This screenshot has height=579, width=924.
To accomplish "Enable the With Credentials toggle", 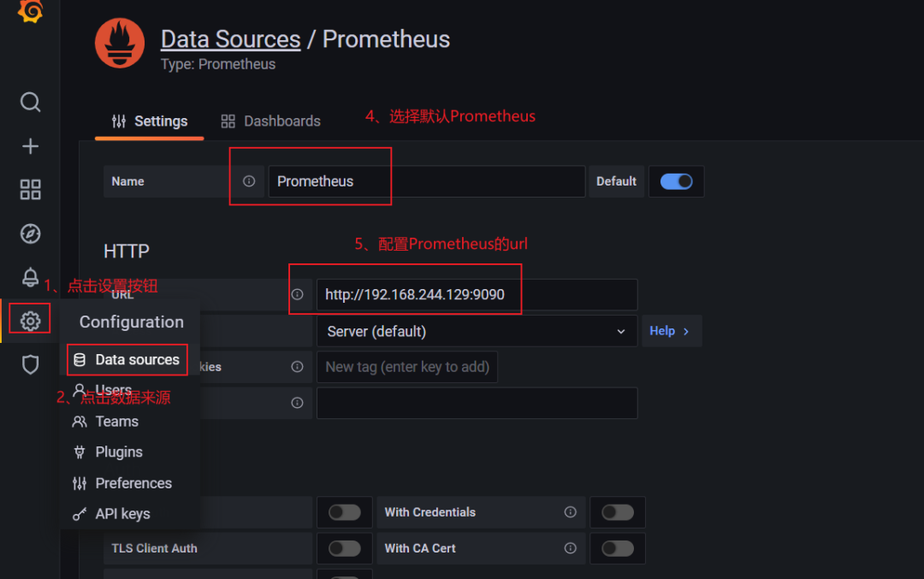I will click(x=617, y=512).
